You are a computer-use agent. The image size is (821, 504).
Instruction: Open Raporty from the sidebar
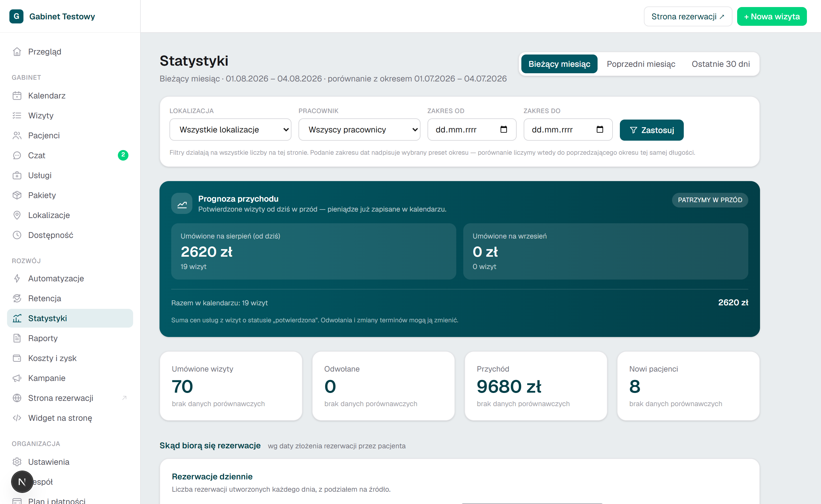point(70,338)
